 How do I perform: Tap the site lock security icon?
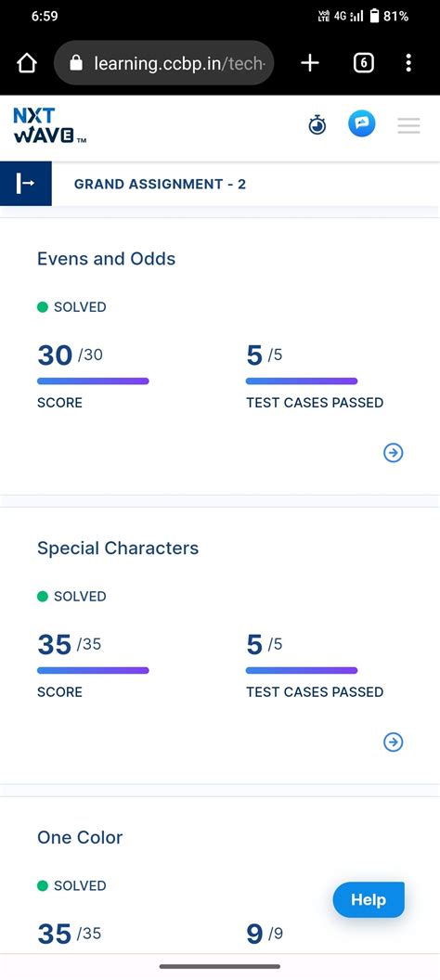click(76, 63)
